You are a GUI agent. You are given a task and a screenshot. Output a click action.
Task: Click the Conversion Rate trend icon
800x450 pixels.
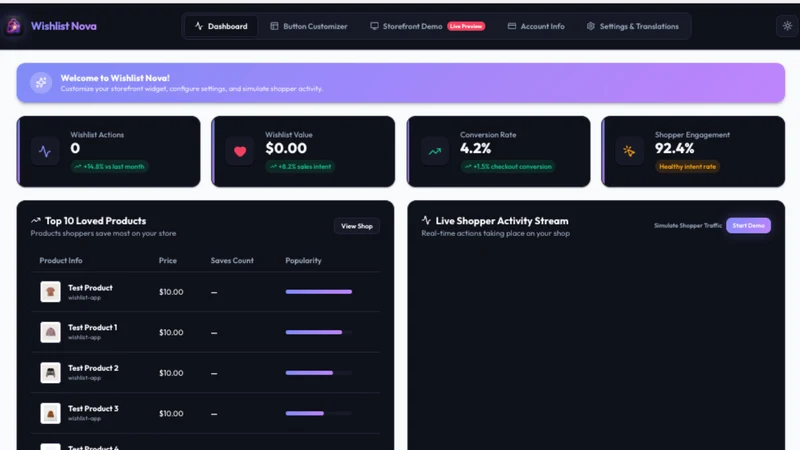coord(435,151)
